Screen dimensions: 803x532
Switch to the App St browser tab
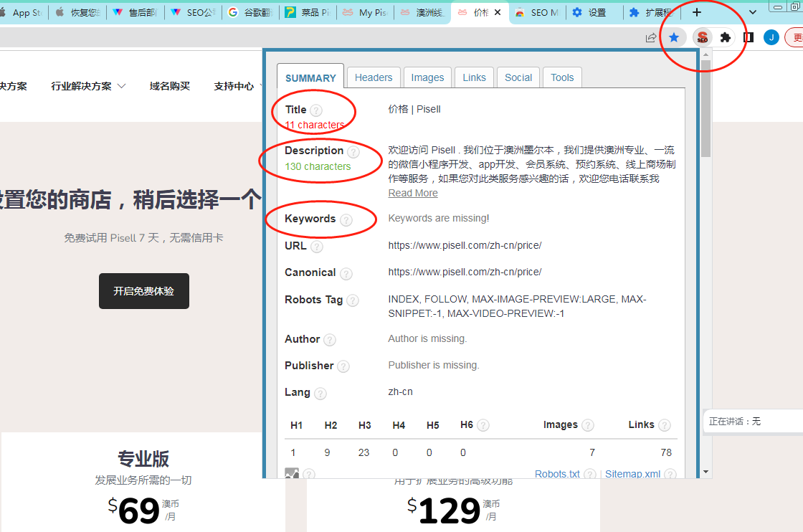point(23,12)
